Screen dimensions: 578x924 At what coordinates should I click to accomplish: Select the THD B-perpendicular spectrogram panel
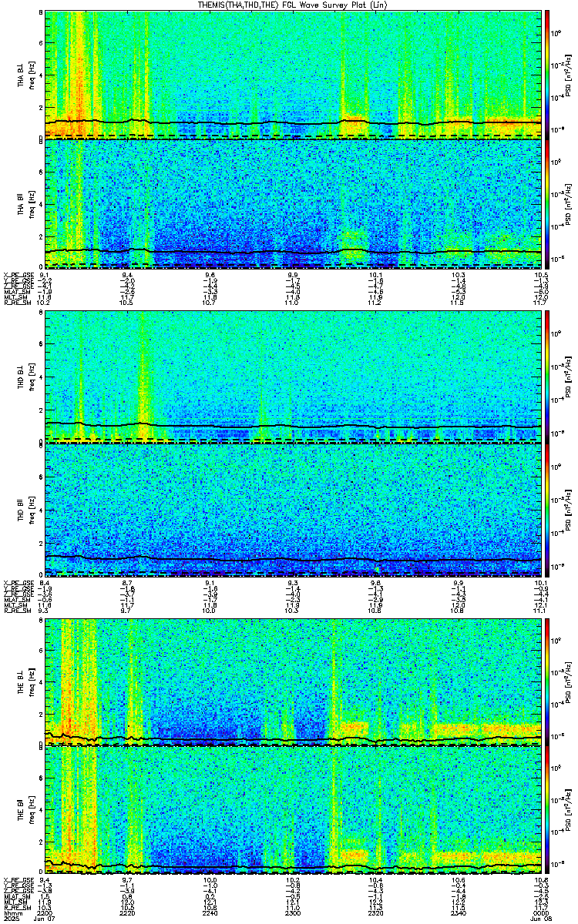click(293, 377)
